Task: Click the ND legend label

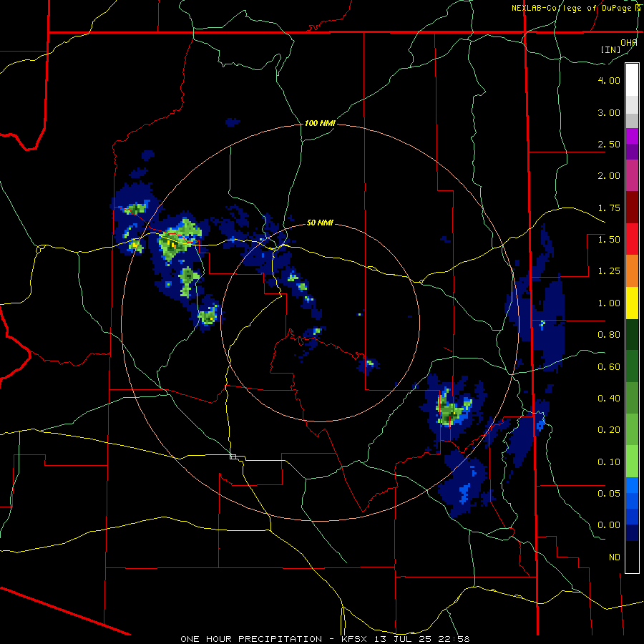Action: click(615, 557)
